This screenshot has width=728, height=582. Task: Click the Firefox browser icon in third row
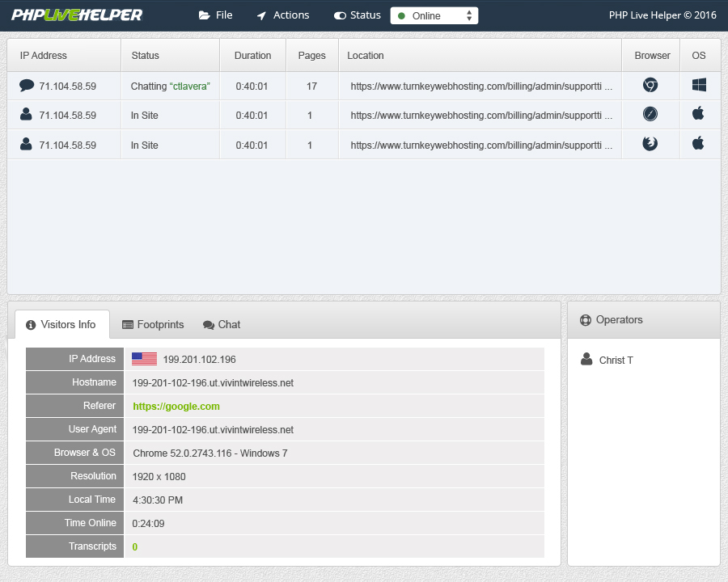(650, 144)
